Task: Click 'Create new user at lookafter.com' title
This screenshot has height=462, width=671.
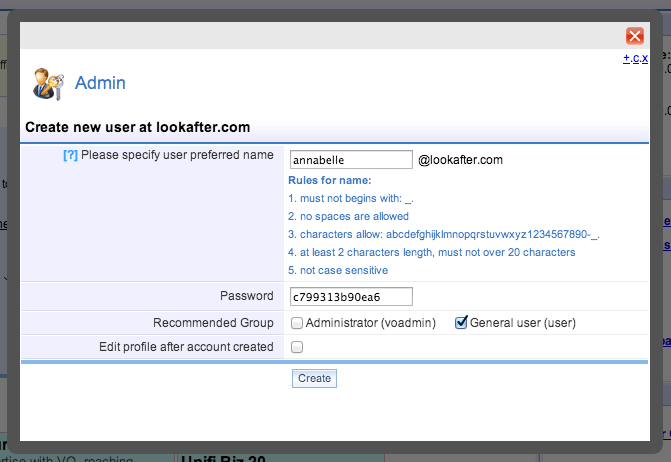Action: [138, 127]
